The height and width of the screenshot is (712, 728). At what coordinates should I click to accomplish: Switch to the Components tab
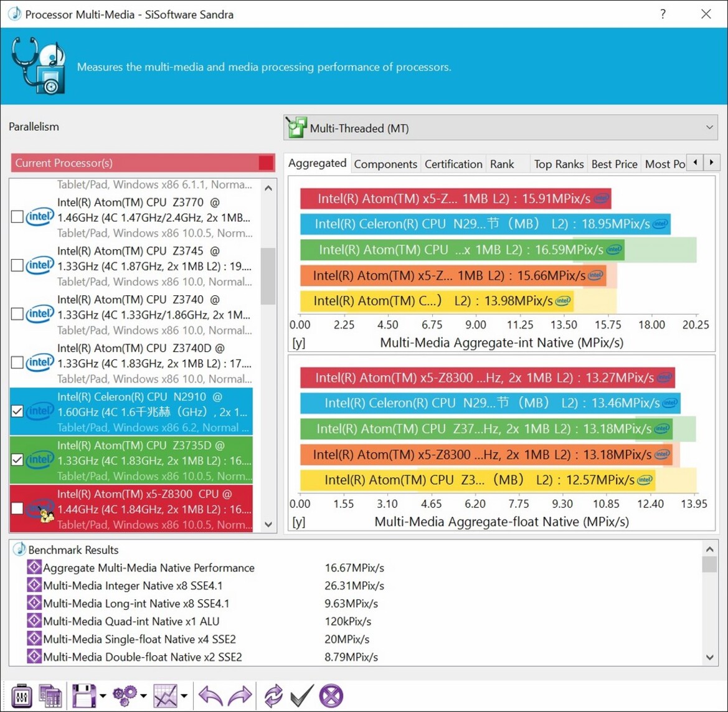click(385, 164)
